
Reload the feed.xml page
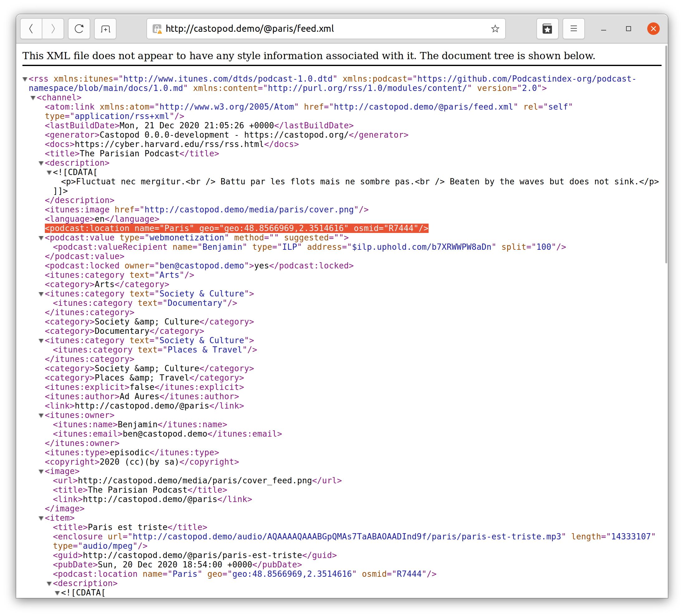(79, 29)
